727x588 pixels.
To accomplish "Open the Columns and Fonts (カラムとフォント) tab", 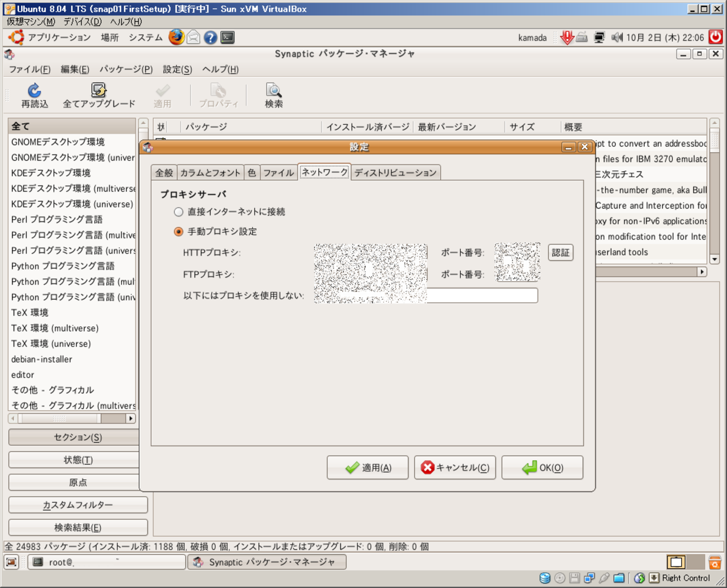I will [210, 173].
